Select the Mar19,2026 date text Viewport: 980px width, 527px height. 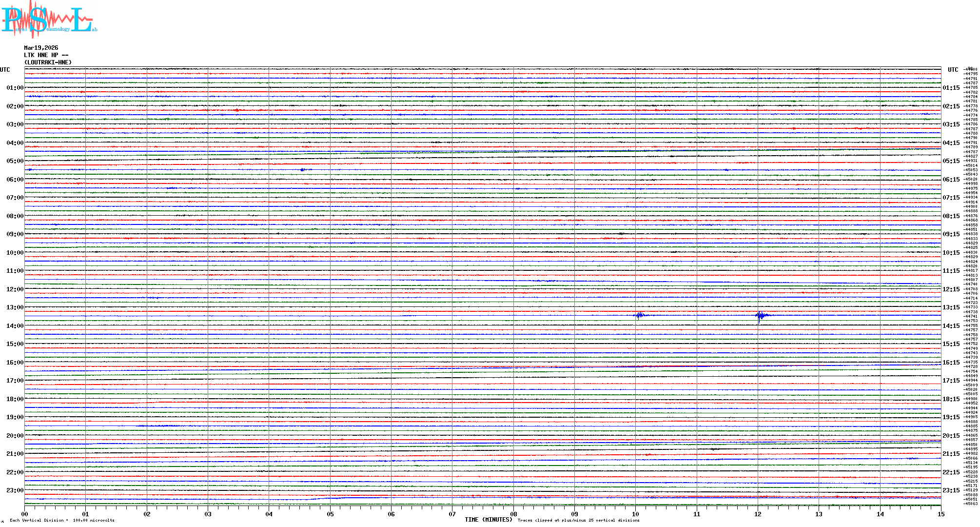pos(41,48)
